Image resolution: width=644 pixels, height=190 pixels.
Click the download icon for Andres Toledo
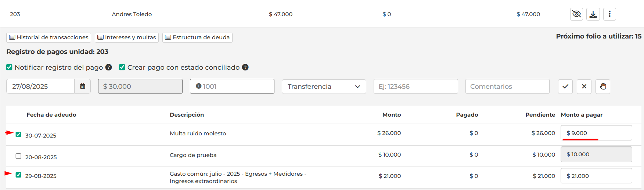coord(593,14)
